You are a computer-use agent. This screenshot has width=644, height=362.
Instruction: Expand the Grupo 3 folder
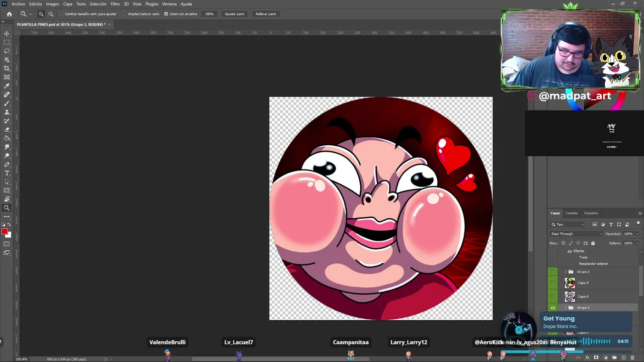[565, 308]
